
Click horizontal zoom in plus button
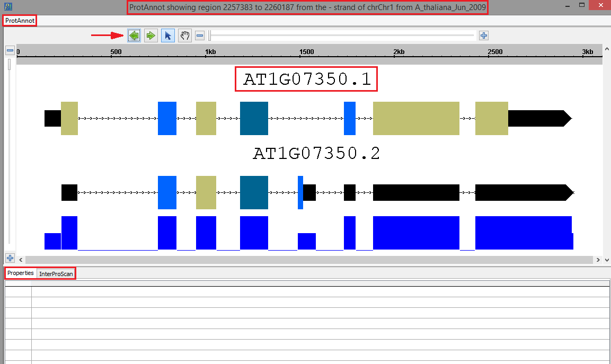click(x=484, y=35)
